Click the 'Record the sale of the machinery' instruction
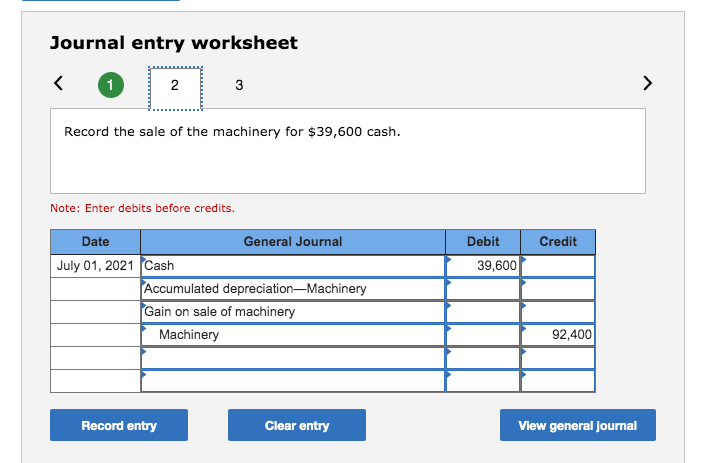725x463 pixels. pyautogui.click(x=232, y=132)
